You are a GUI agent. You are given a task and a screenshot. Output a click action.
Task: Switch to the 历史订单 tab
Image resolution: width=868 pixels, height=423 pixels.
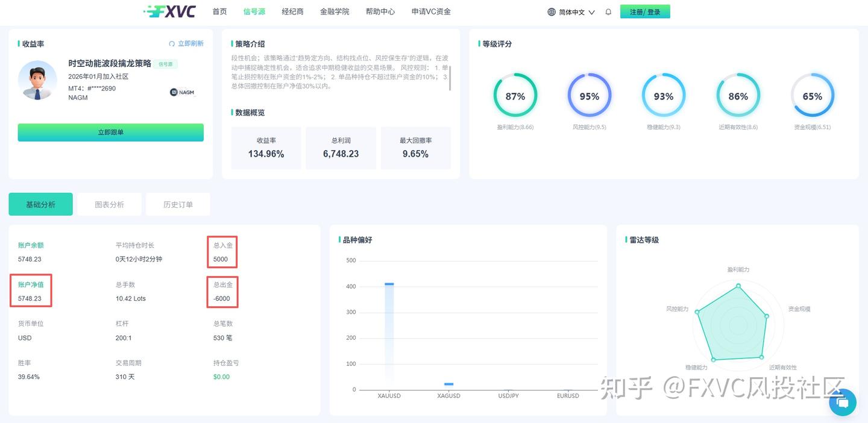[x=178, y=204]
